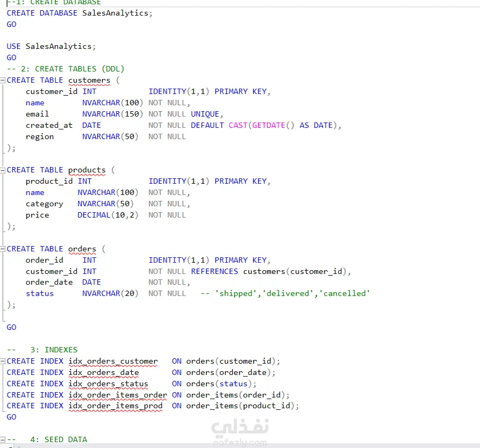Click the products table name in CREATE TABLE
This screenshot has width=480, height=448.
pyautogui.click(x=87, y=170)
